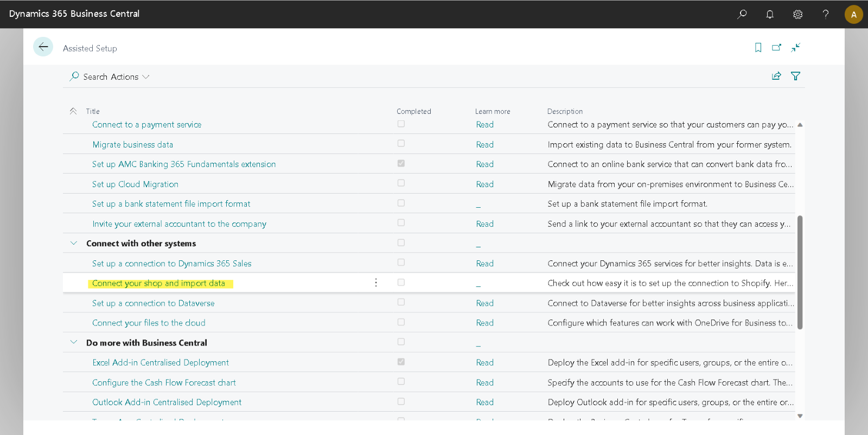Click the vertical scrollbar thumb
The height and width of the screenshot is (435, 868).
coord(800,271)
